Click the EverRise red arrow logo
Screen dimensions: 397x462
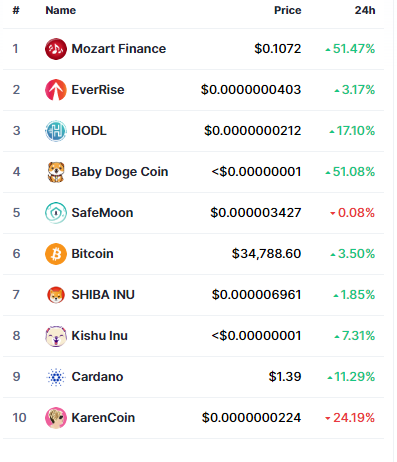coord(56,90)
